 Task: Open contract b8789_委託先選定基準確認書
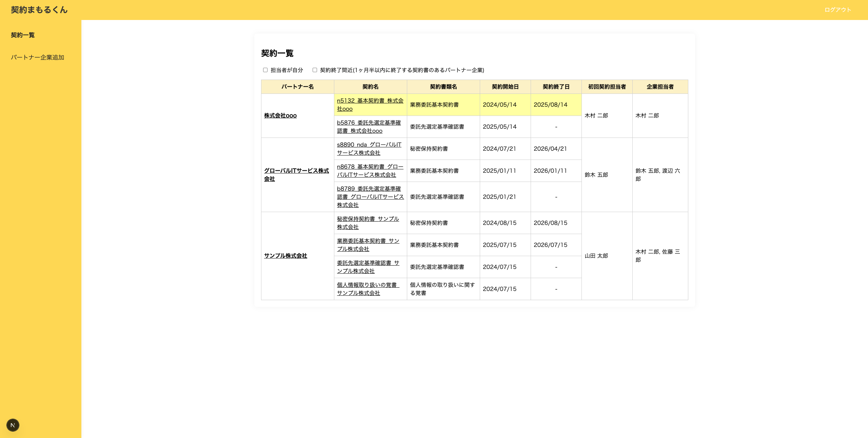click(371, 197)
